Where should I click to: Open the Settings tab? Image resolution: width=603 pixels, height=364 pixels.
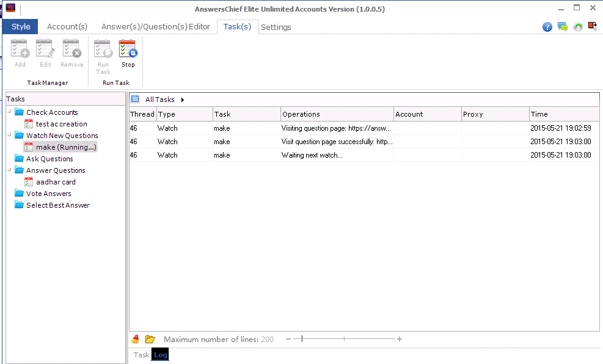276,27
